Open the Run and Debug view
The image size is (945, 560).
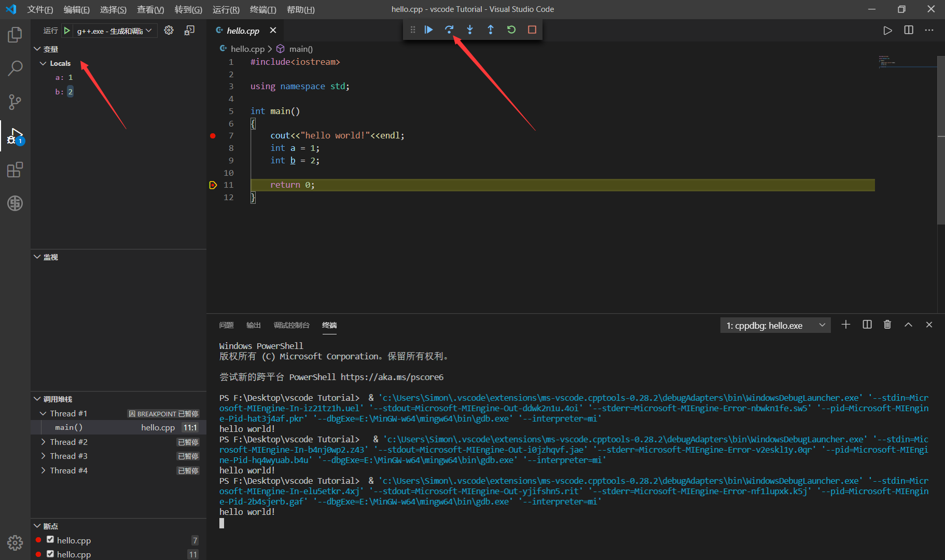15,136
